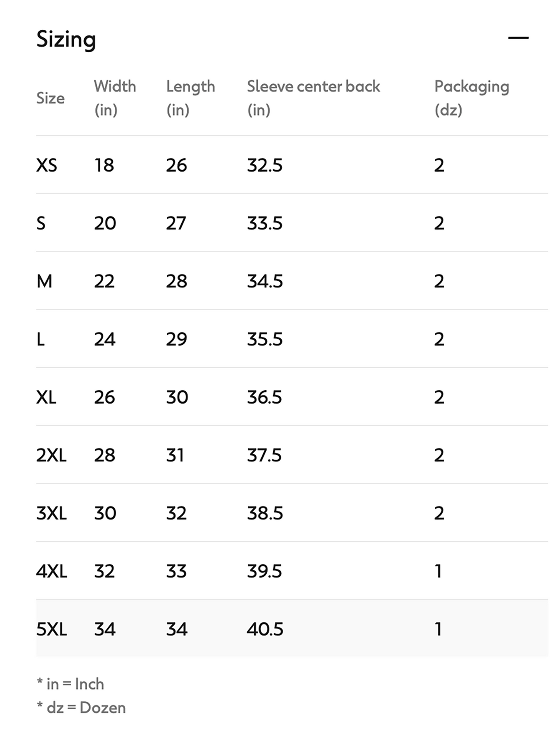Select the L size row label
Viewport: 560px width, 735px height.
pyautogui.click(x=41, y=339)
